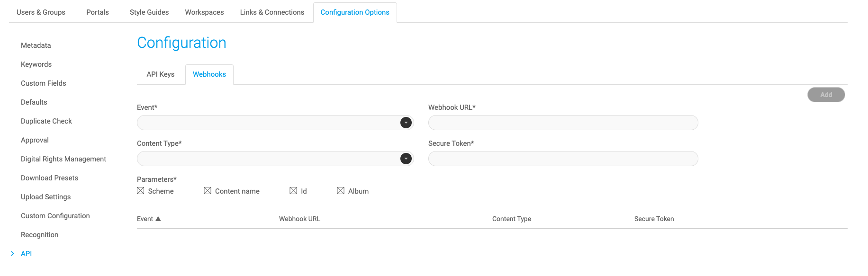This screenshot has height=276, width=868.
Task: Open the Users & Groups tab
Action: click(x=41, y=12)
